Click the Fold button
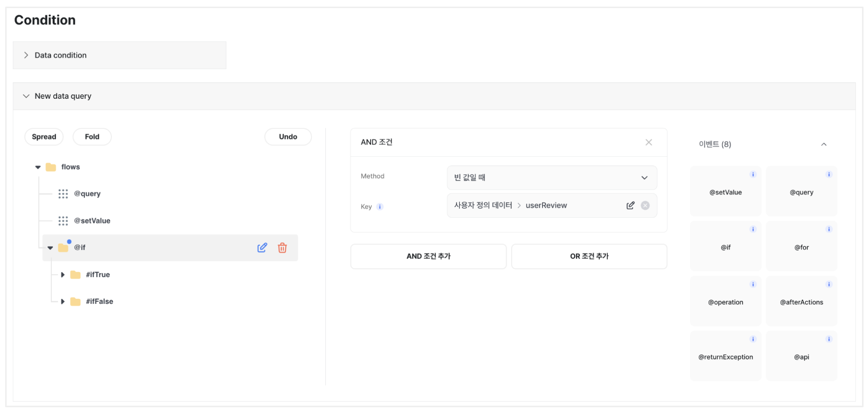The height and width of the screenshot is (412, 868). [x=92, y=137]
